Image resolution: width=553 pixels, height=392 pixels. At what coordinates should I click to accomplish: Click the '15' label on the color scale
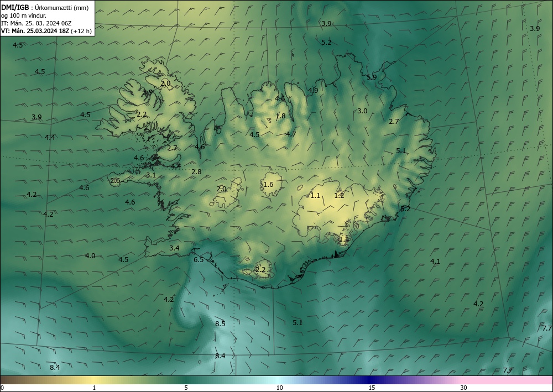[372, 388]
